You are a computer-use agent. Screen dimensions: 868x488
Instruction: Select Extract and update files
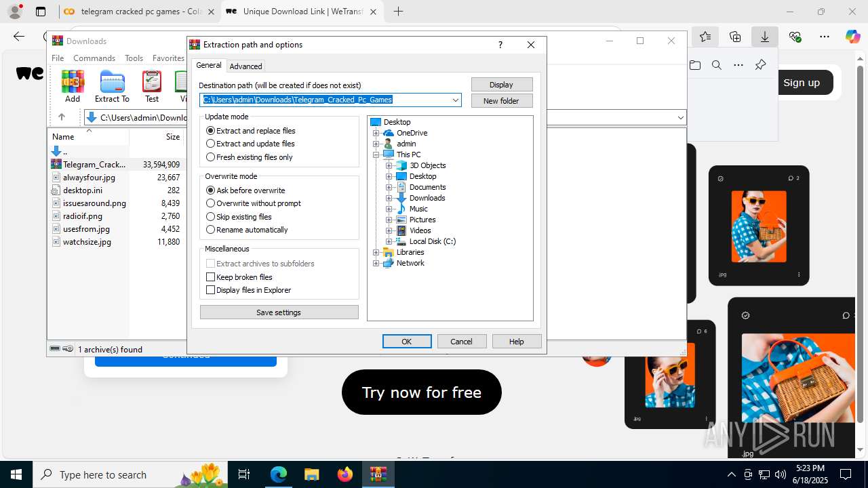tap(250, 144)
